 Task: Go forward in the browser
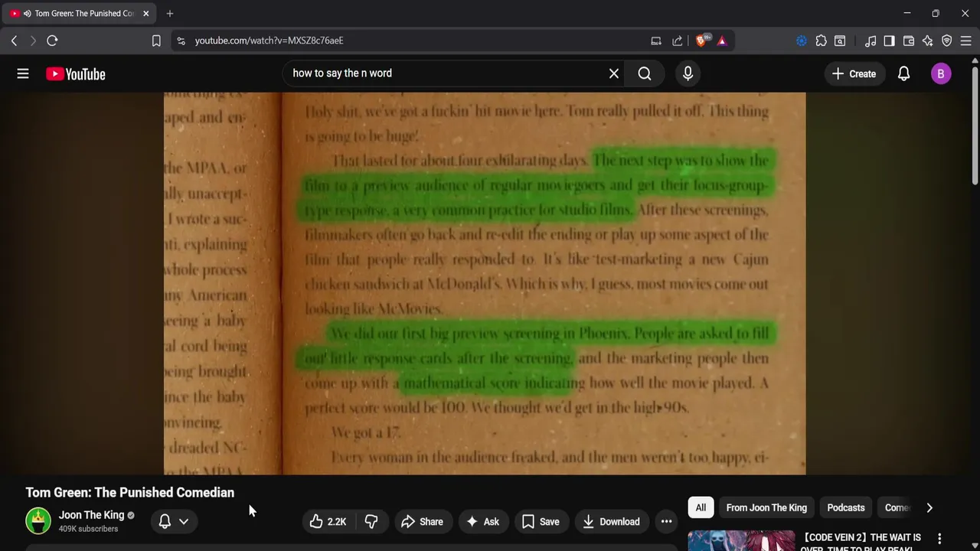[33, 41]
